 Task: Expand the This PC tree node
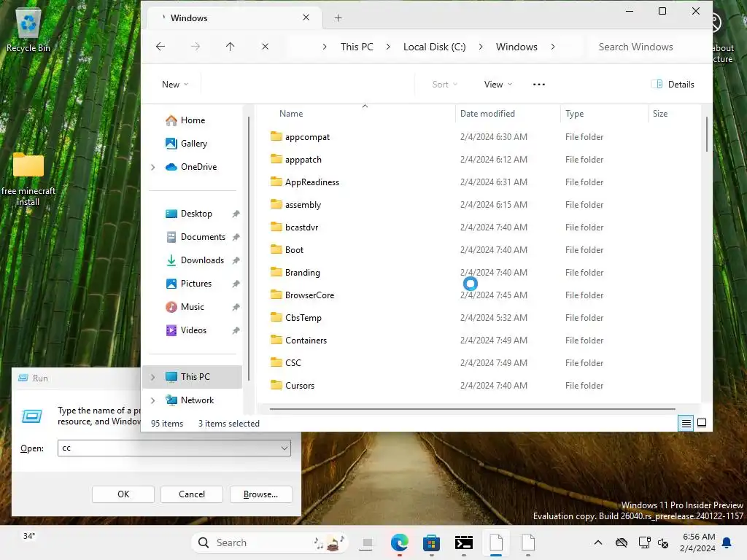coord(153,377)
